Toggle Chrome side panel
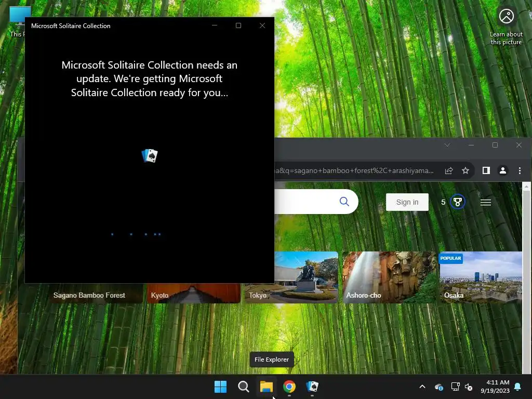The width and height of the screenshot is (532, 399). (486, 170)
